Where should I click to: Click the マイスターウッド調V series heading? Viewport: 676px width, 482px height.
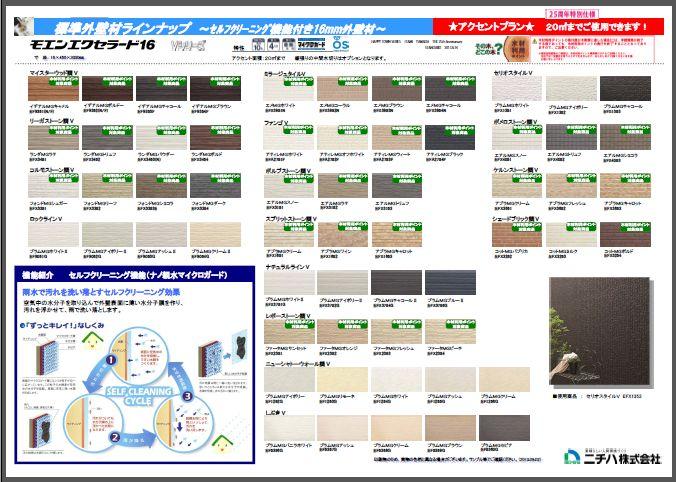click(x=53, y=73)
